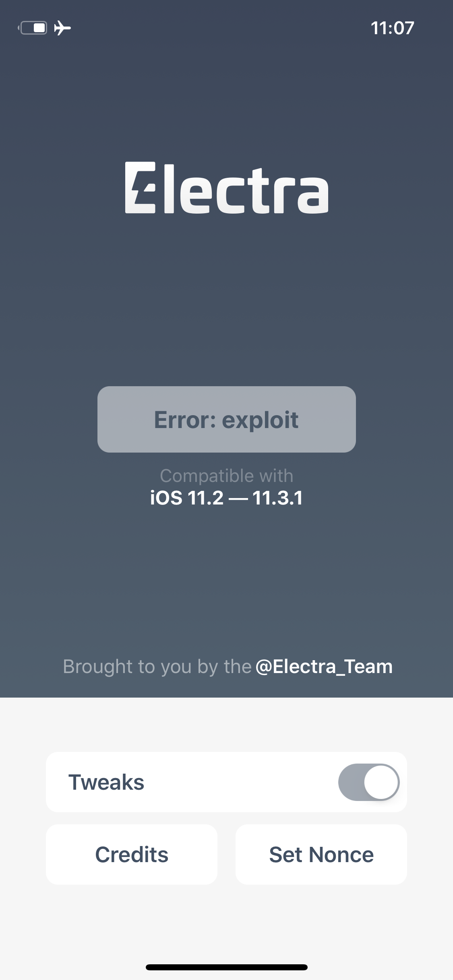Screen dimensions: 453x980
Task: Open the @Electra_Team link
Action: point(324,667)
